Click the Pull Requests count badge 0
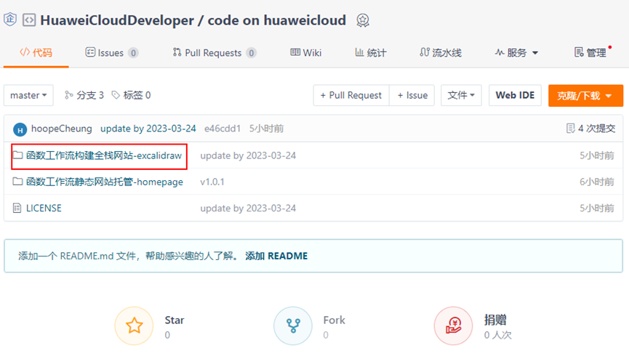 click(x=251, y=53)
